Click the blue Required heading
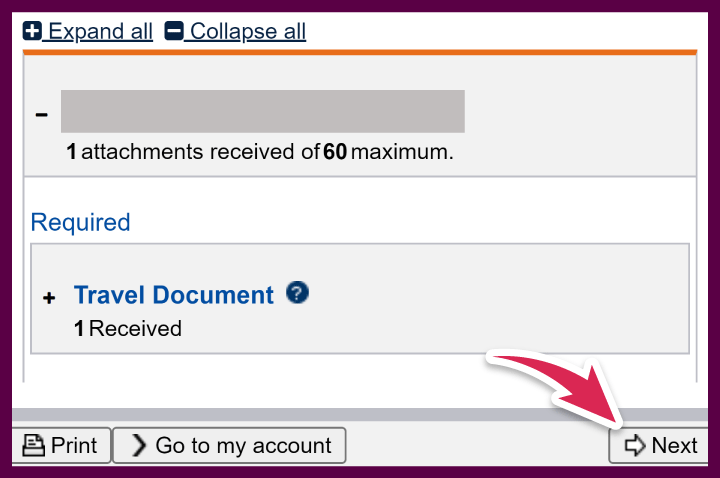720x478 pixels. click(81, 222)
